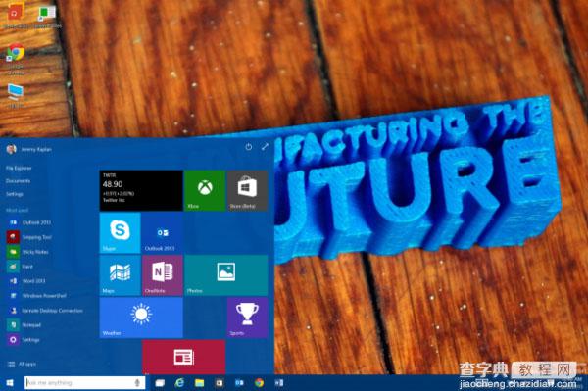Open Notepad from Most used list
Screen dimensions: 588x391
coord(24,325)
